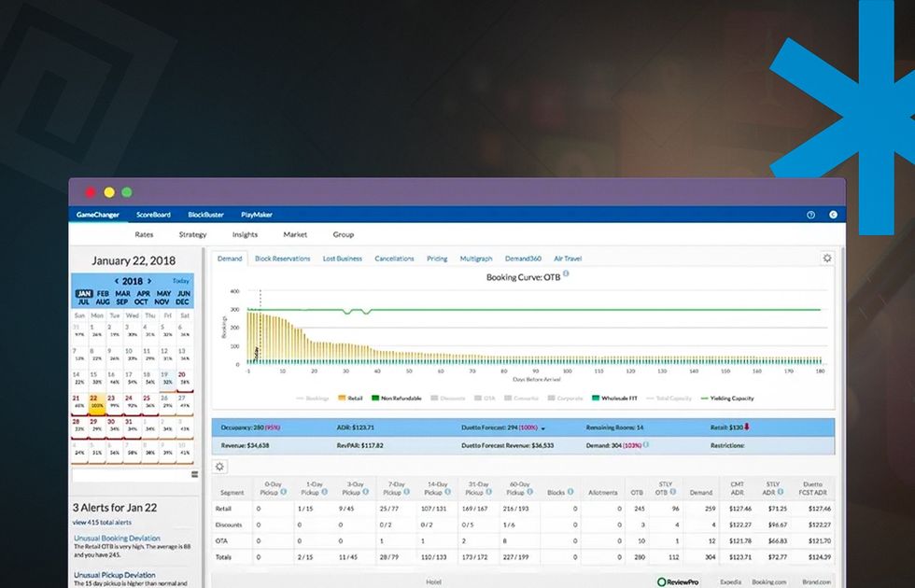Click info icon beside 14-Day Pickup
The width and height of the screenshot is (915, 588).
(447, 493)
